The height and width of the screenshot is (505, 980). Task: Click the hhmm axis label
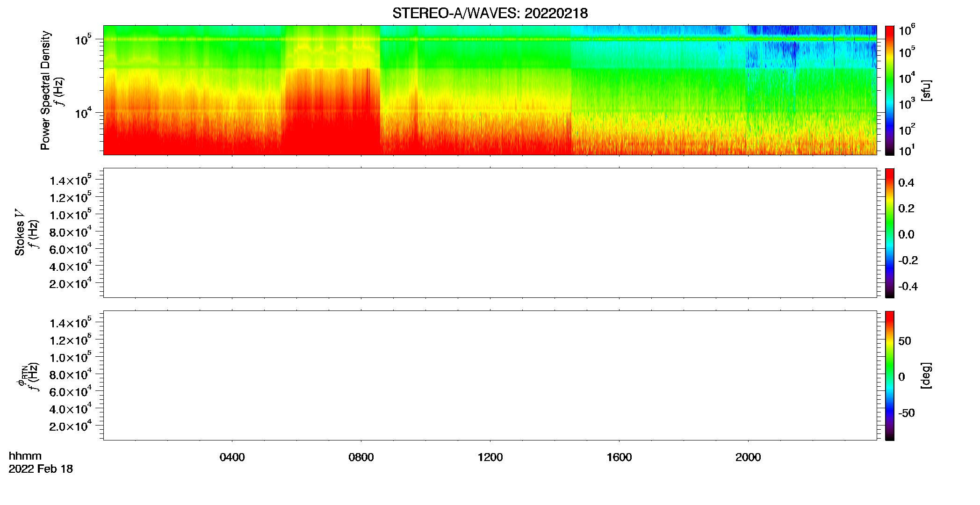pyautogui.click(x=25, y=456)
